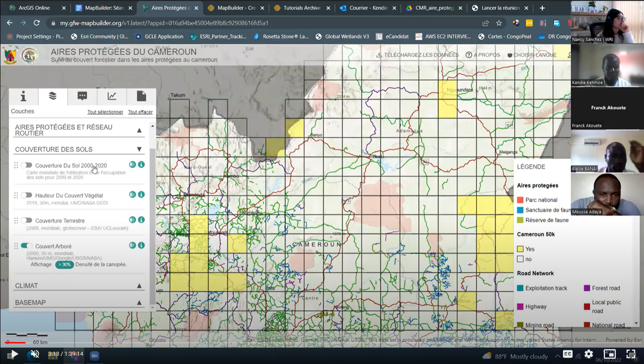Open the document panel tab icon
Viewport: 644px width, 364px height.
pos(141,96)
